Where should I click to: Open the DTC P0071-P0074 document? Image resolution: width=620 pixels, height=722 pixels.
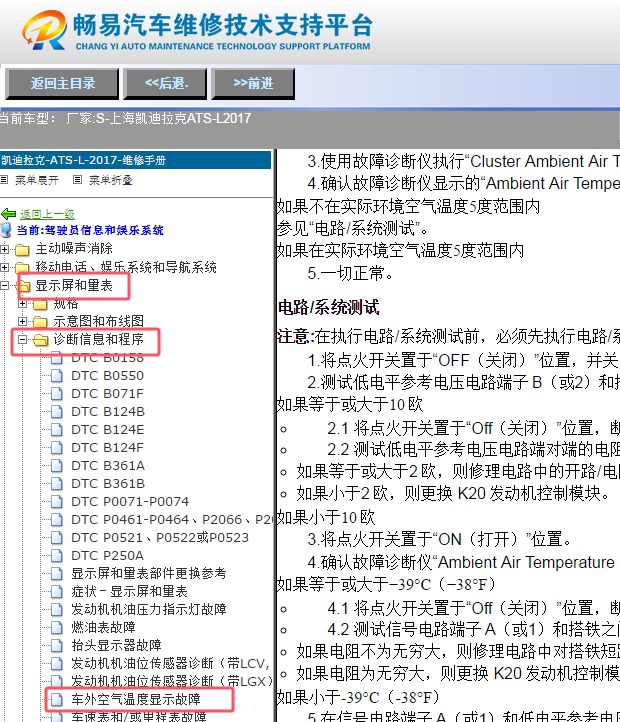130,501
